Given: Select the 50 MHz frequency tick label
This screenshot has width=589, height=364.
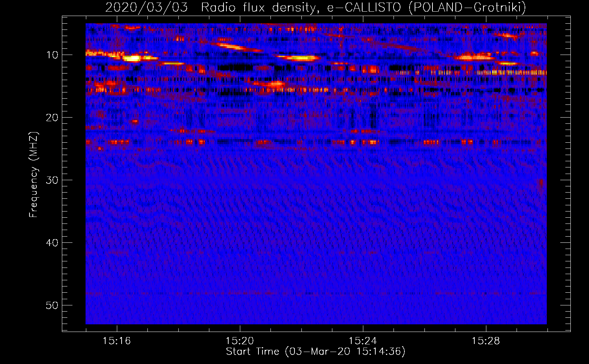Looking at the screenshot, I should coord(52,305).
